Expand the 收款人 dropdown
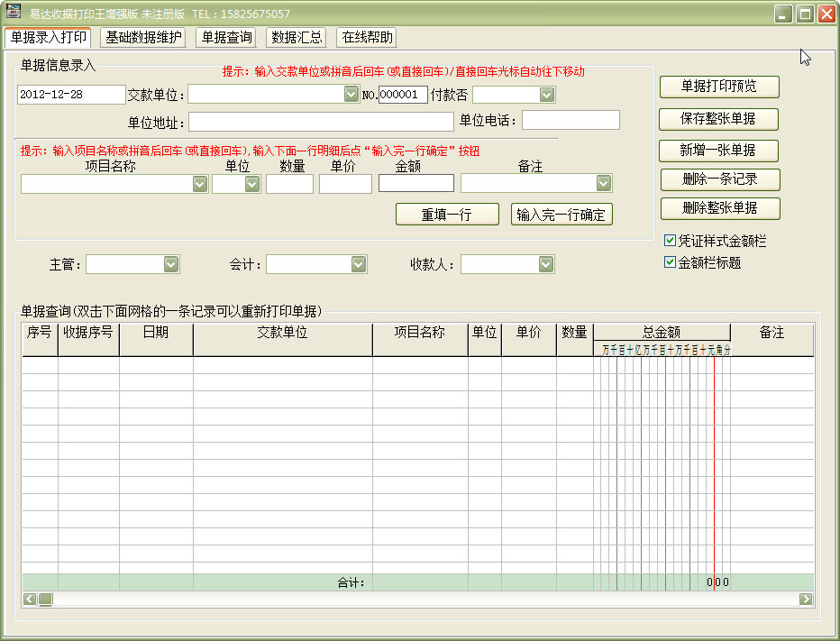 (545, 264)
